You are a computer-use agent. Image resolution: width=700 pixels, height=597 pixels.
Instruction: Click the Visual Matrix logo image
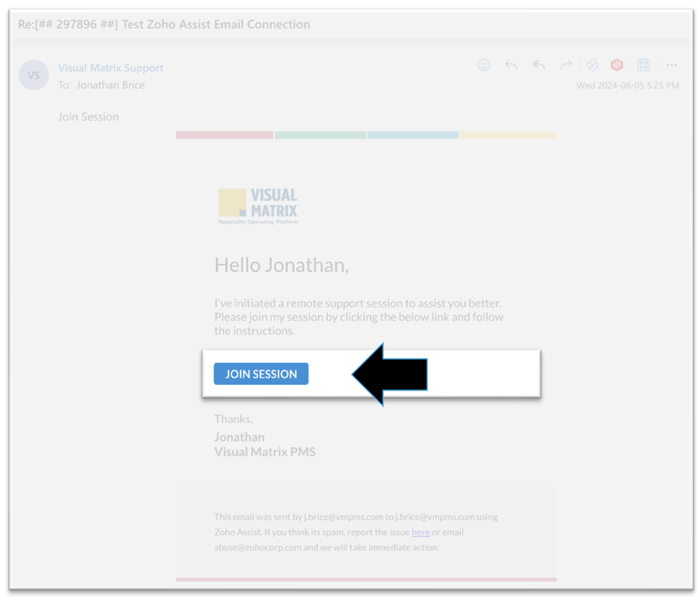pyautogui.click(x=258, y=206)
